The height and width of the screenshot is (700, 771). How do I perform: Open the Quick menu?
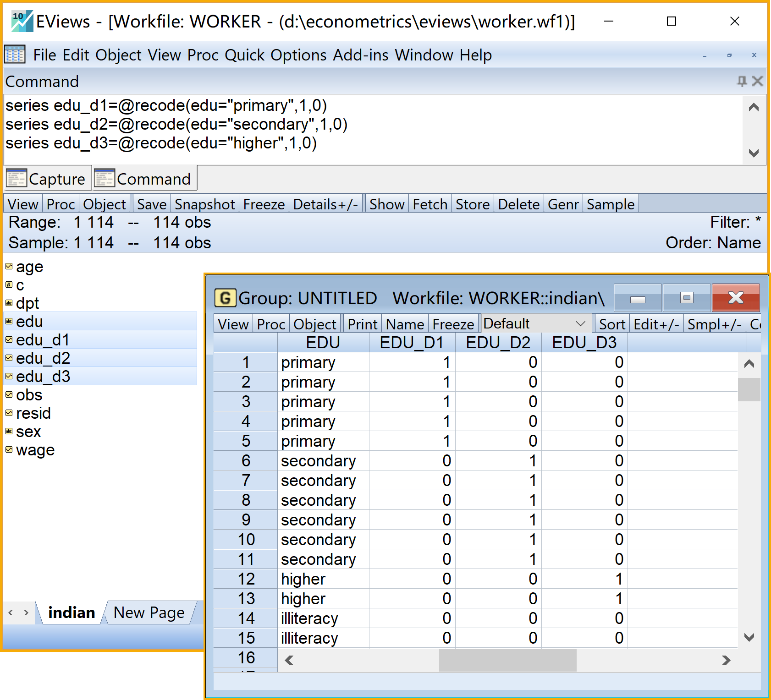(244, 55)
